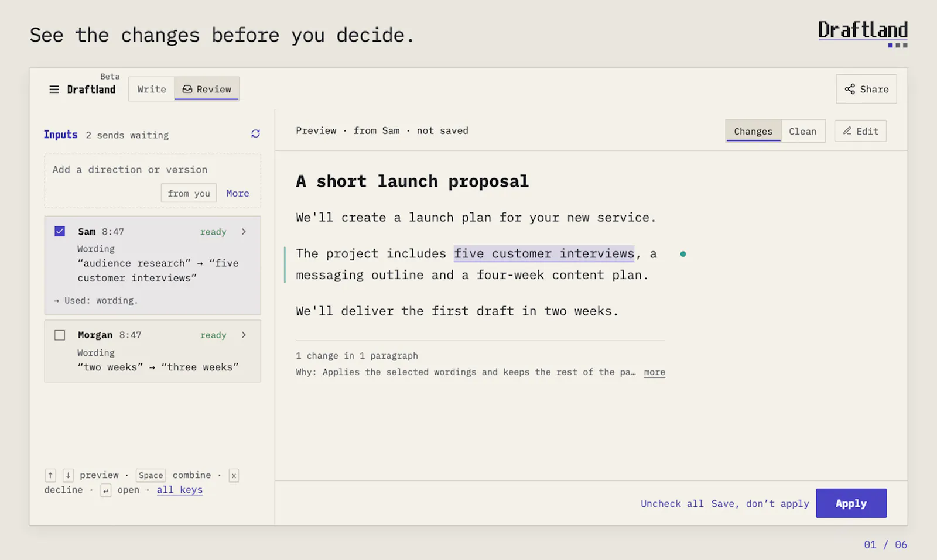This screenshot has height=560, width=937.
Task: Click "1 change in 1 paragraph" summary
Action: (x=357, y=356)
